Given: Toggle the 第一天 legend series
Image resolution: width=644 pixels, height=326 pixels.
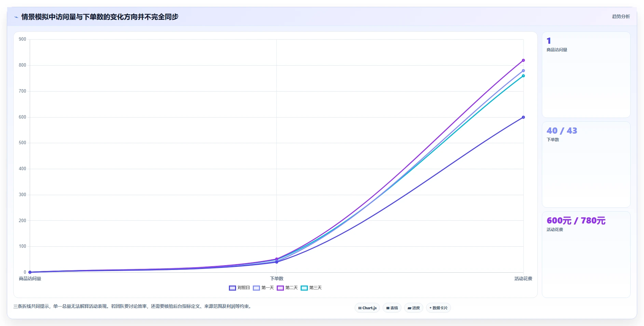Looking at the screenshot, I should click(263, 288).
